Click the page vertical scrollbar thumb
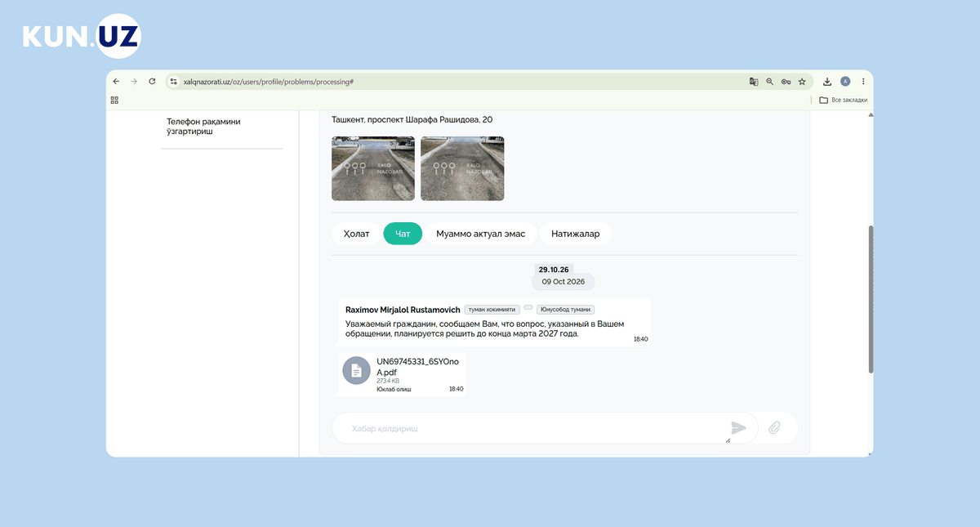This screenshot has width=980, height=527. click(871, 299)
